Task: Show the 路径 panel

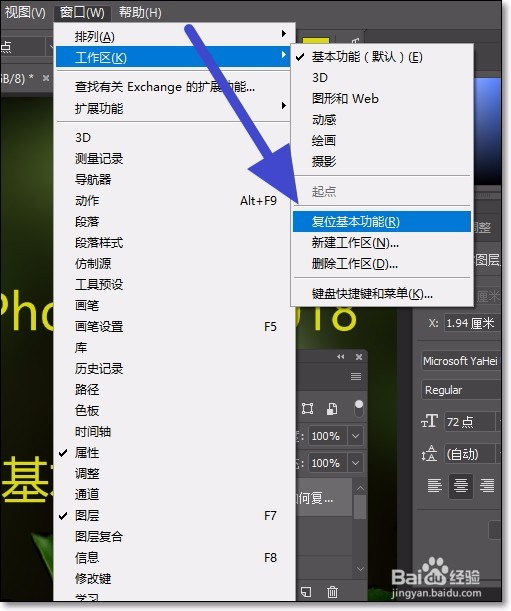Action: 174,390
